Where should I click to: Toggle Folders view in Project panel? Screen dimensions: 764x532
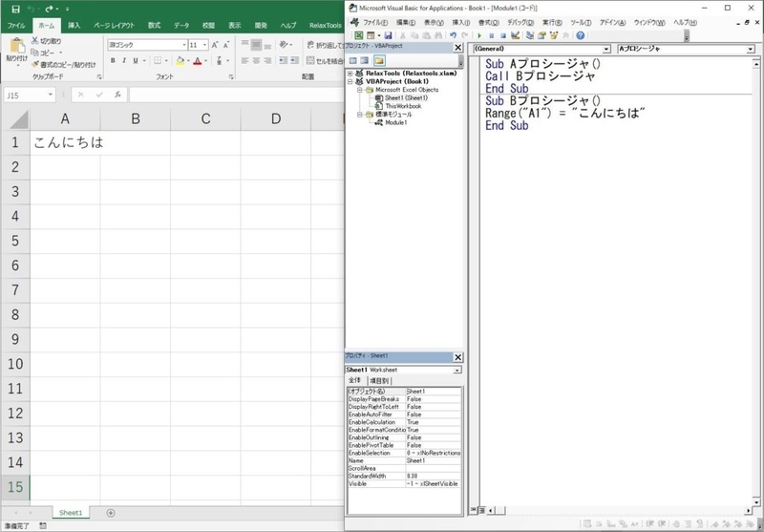[379, 60]
